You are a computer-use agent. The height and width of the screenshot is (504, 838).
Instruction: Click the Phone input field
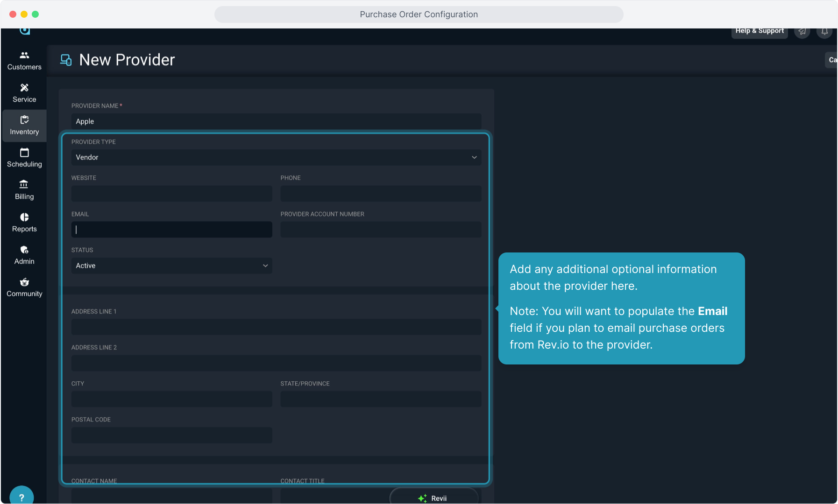coord(381,194)
